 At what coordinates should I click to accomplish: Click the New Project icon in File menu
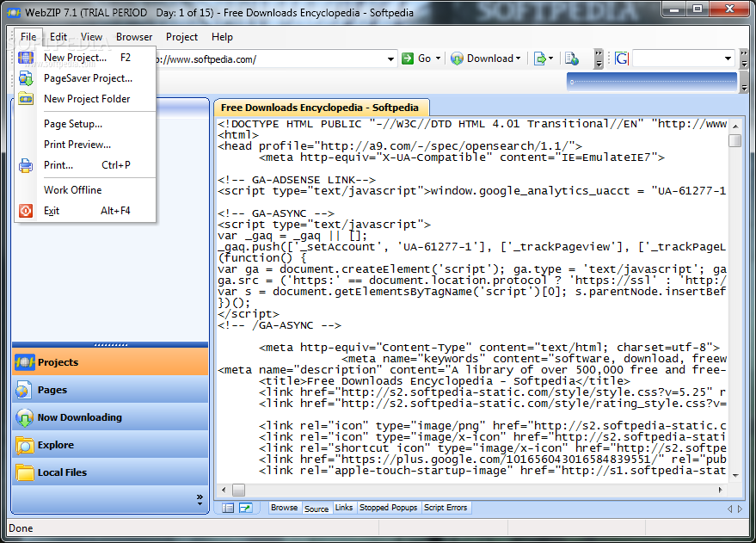pos(26,58)
